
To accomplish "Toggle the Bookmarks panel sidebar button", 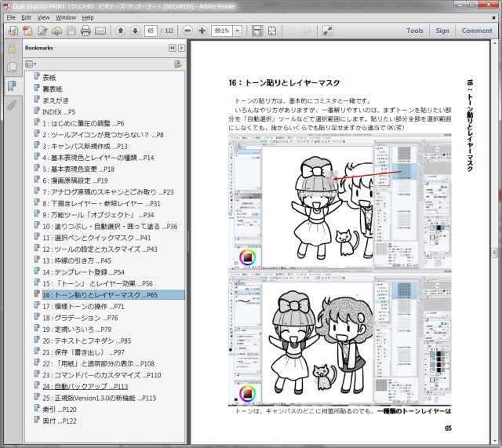I will coord(12,86).
